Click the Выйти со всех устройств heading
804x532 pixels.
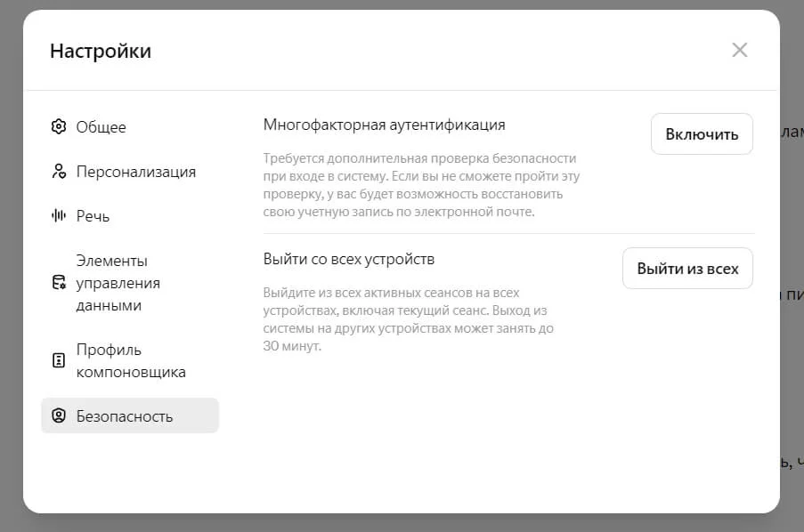pyautogui.click(x=349, y=259)
